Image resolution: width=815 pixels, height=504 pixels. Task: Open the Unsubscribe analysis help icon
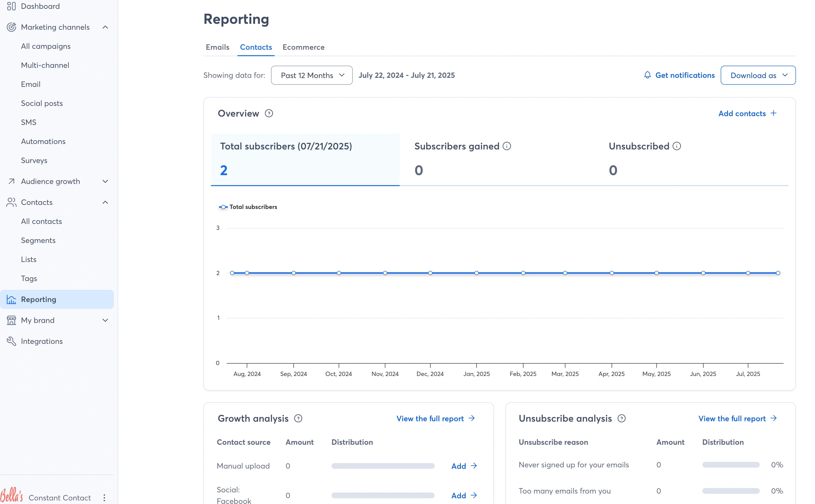pyautogui.click(x=622, y=418)
